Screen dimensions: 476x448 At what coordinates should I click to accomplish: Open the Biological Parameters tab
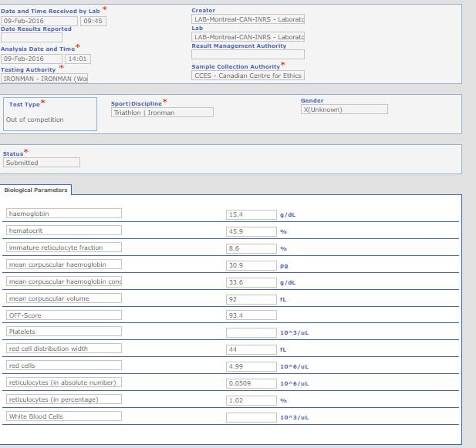[x=35, y=190]
